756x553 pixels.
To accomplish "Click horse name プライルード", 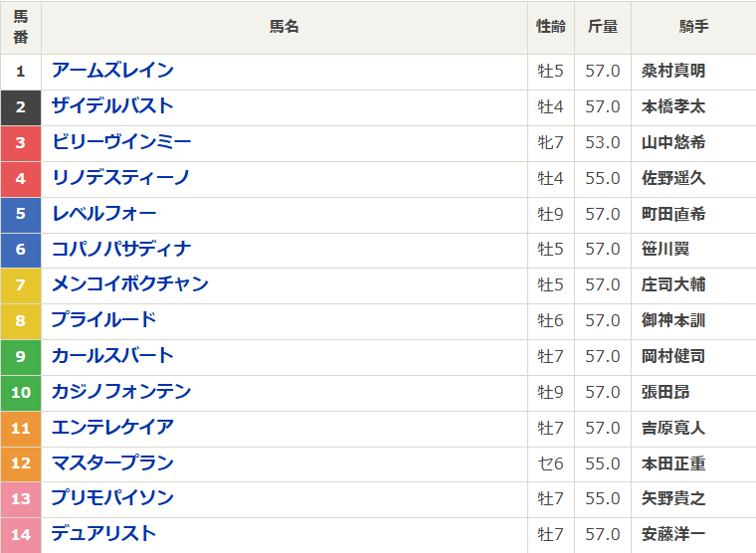I will coord(104,320).
